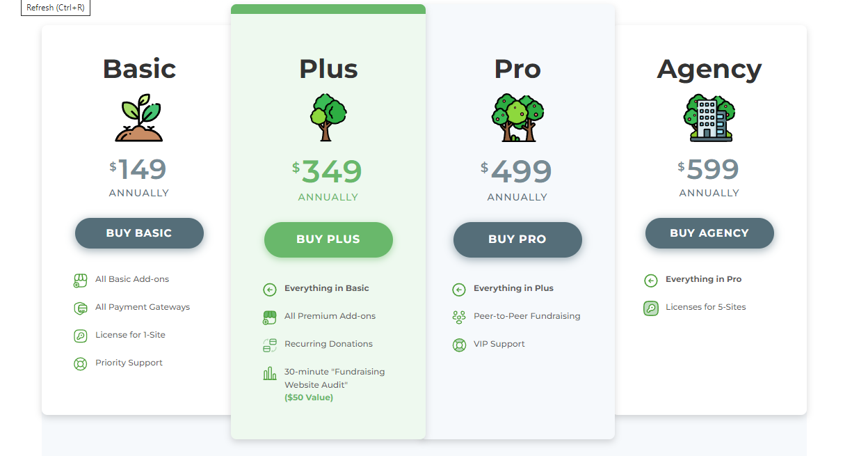
Task: Click the All Payment Gateways icon
Action: [81, 308]
